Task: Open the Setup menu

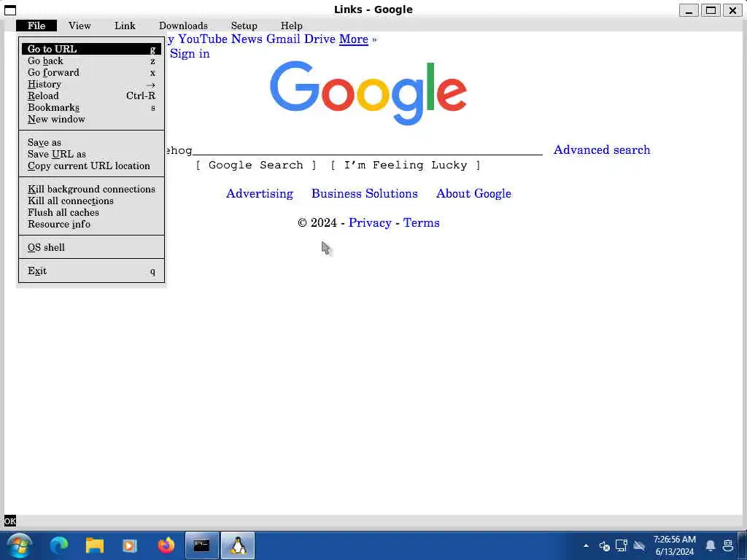Action: coord(244,26)
